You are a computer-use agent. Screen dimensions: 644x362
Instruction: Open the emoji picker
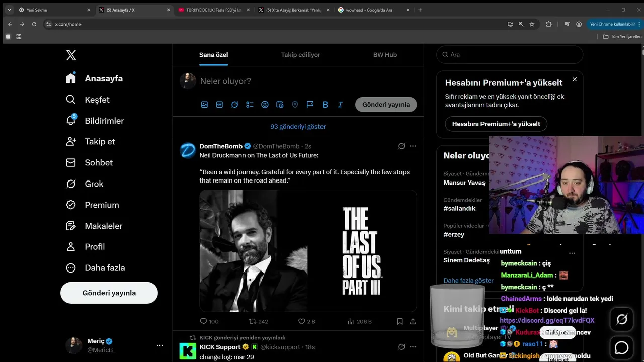[265, 105]
